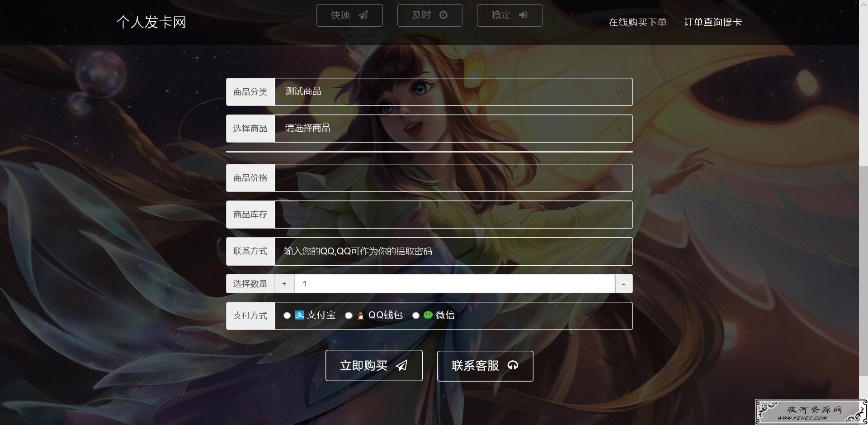Click the 联系方式 label
Viewport: 868px width, 425px height.
point(250,251)
